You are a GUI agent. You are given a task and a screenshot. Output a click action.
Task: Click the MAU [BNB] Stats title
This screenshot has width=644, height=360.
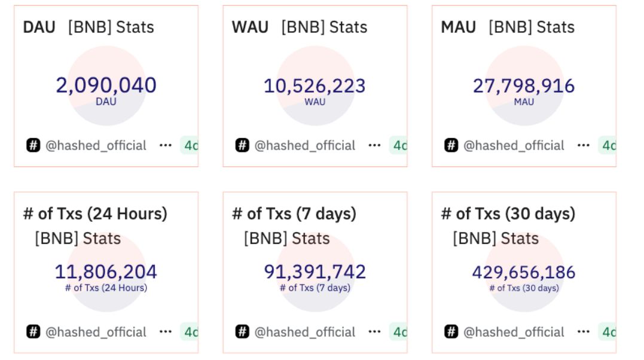tap(508, 27)
